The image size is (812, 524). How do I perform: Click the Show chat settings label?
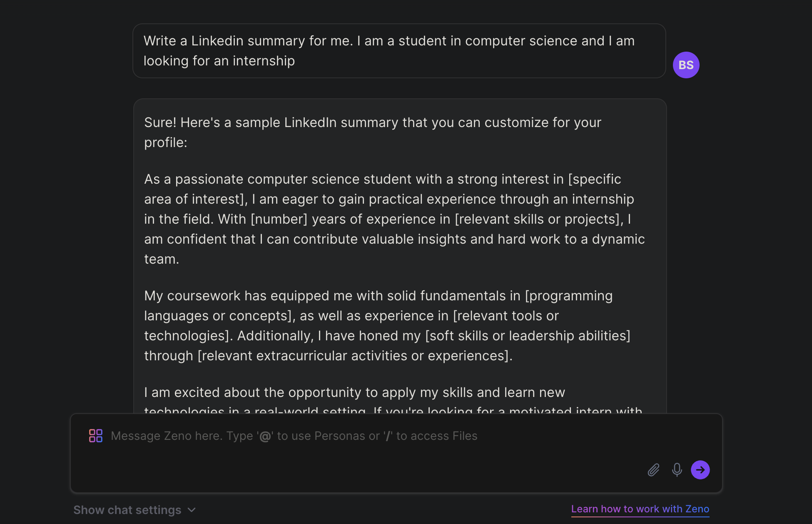[x=127, y=509]
